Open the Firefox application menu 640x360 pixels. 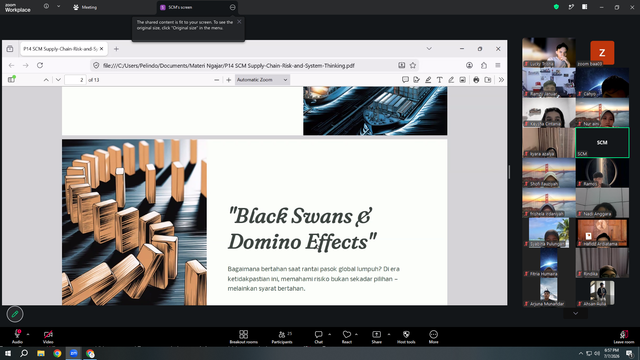(x=498, y=65)
